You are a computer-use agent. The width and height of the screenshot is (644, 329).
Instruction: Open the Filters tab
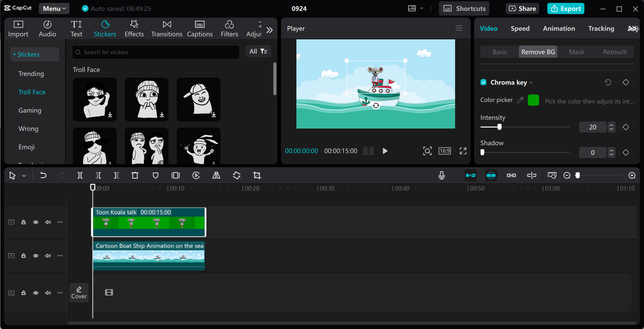pyautogui.click(x=229, y=29)
